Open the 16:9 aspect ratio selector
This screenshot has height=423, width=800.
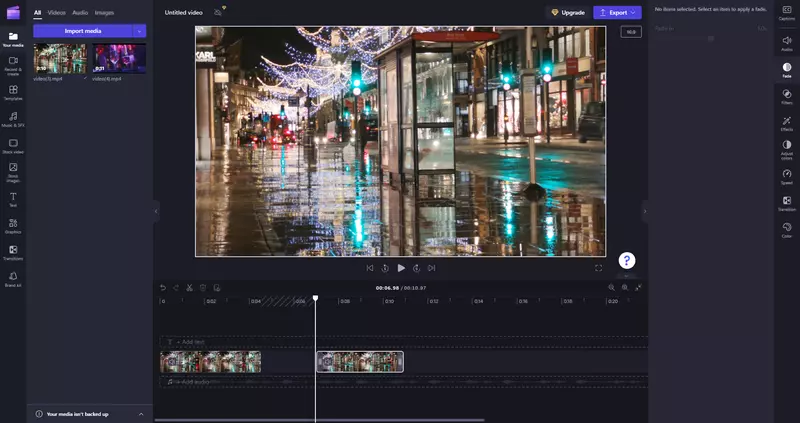coord(630,32)
